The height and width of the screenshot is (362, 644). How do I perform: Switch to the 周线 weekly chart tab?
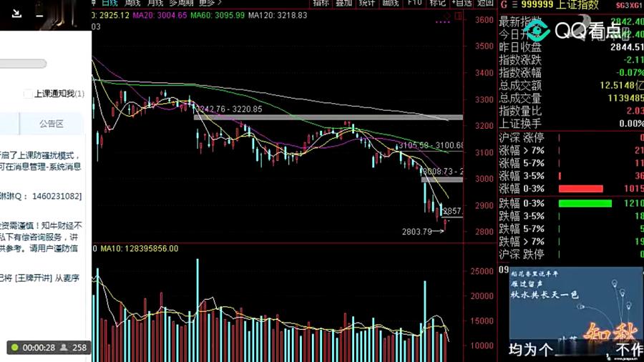(x=132, y=3)
